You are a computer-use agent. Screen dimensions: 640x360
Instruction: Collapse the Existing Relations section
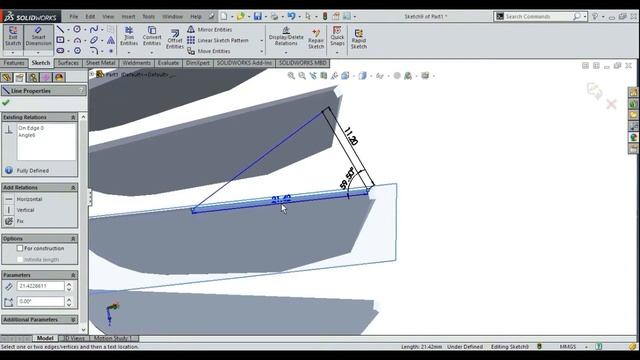pos(73,117)
